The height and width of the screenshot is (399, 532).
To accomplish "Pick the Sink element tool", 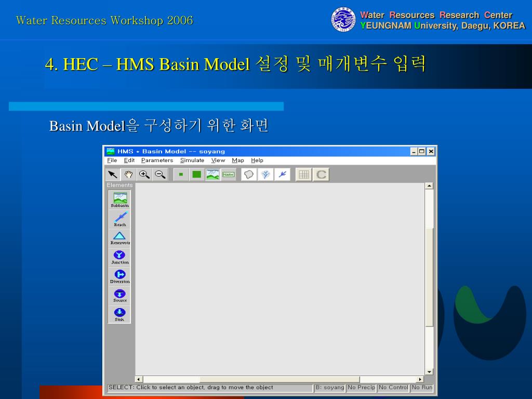I will click(x=119, y=314).
